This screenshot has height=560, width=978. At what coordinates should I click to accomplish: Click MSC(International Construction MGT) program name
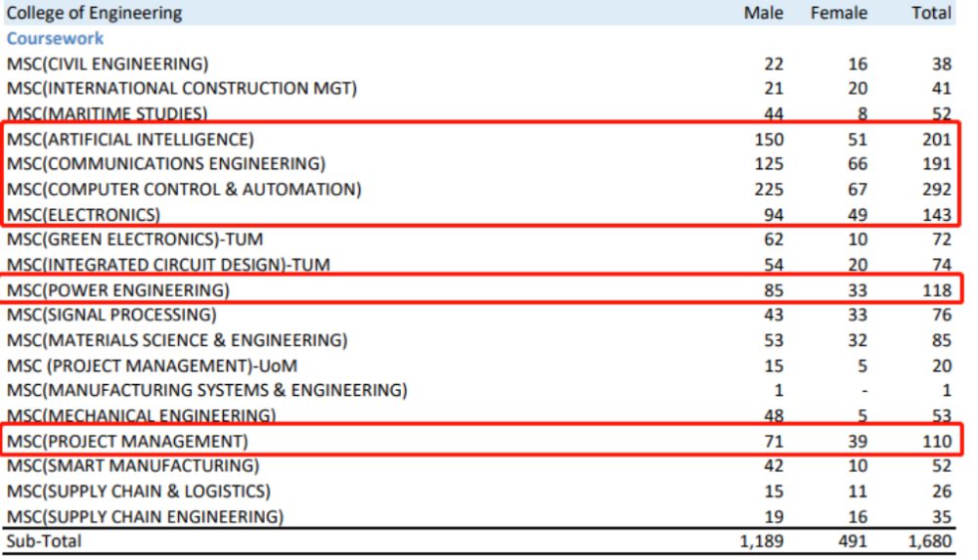[x=182, y=89]
